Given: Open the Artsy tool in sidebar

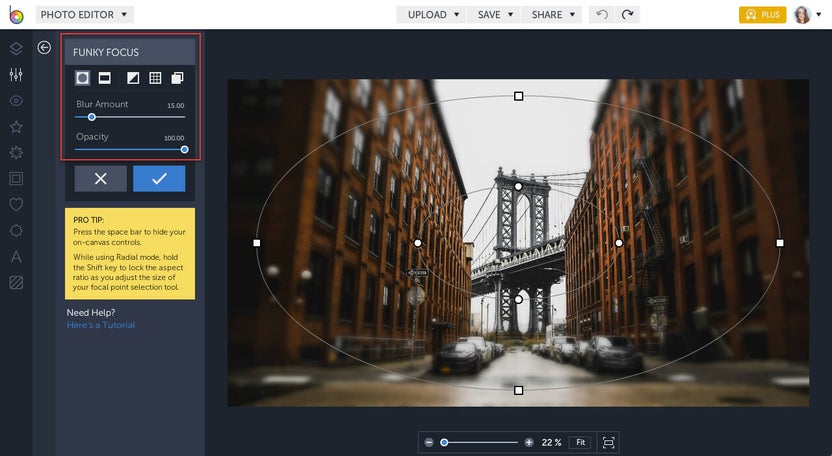Looking at the screenshot, I should [x=16, y=153].
